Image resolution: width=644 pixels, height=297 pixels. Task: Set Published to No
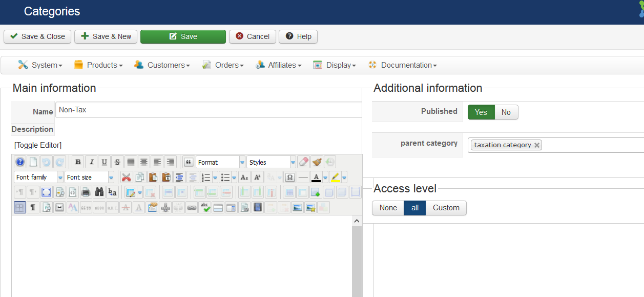pyautogui.click(x=506, y=112)
